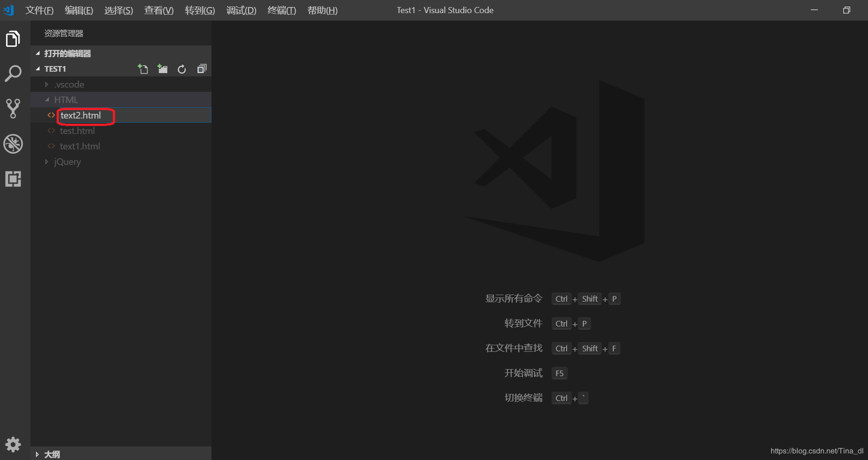
Task: Refresh the explorer file tree
Action: point(182,69)
